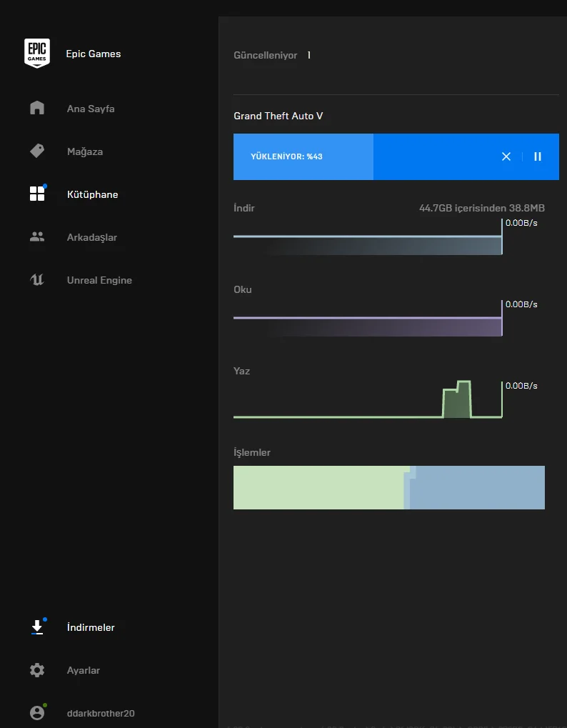Viewport: 567px width, 728px height.
Task: Click the Ayarlar gear icon
Action: click(37, 670)
